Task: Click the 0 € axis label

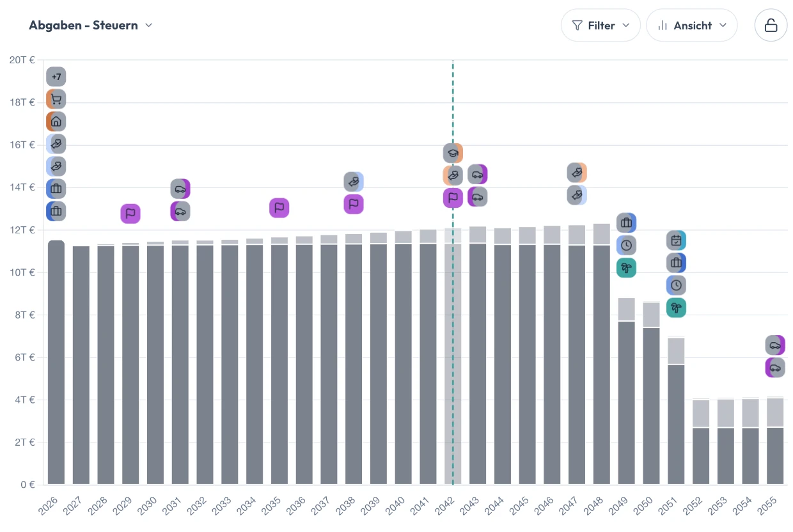Action: [x=26, y=484]
